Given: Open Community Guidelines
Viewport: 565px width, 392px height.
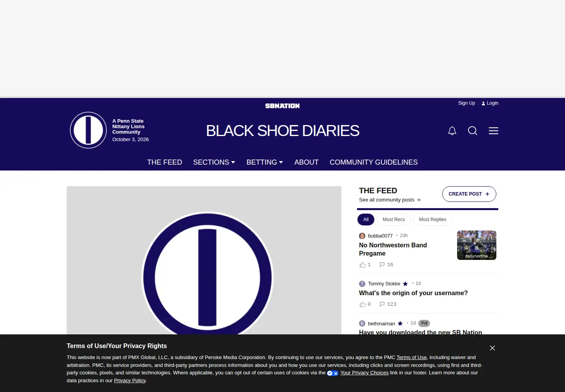Looking at the screenshot, I should [x=374, y=162].
